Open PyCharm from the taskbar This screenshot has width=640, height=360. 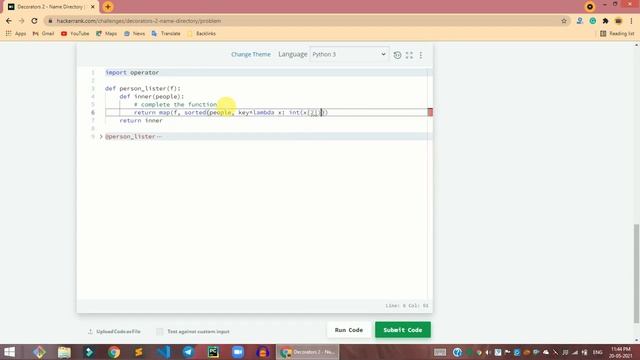pos(213,352)
